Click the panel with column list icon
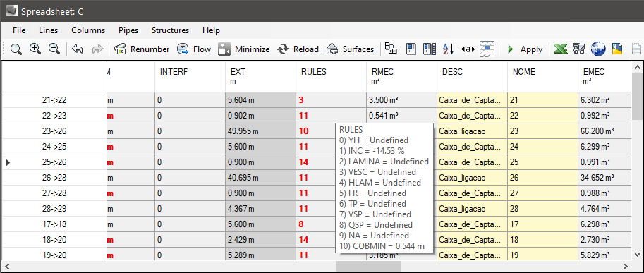This screenshot has height=273, width=644. coord(429,49)
